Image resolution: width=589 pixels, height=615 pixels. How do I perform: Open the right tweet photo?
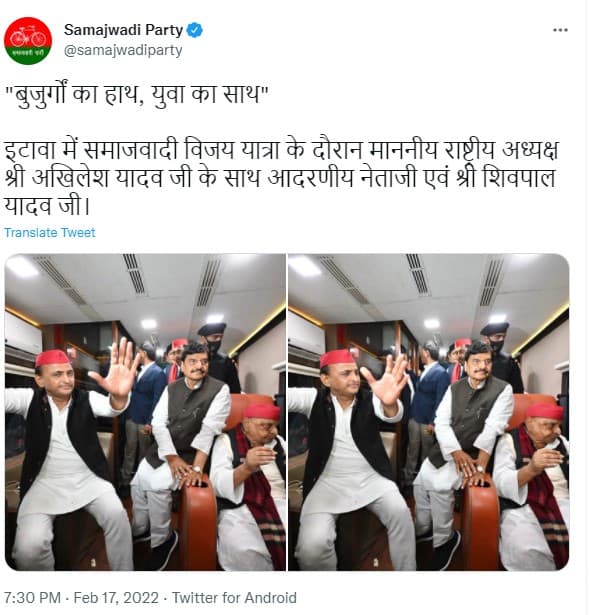429,412
